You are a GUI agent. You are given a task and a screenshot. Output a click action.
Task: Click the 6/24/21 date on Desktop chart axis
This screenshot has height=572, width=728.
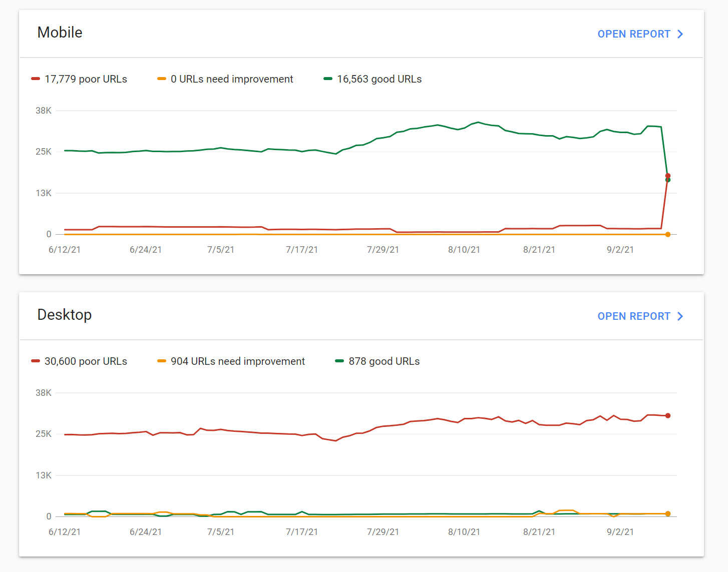(146, 532)
